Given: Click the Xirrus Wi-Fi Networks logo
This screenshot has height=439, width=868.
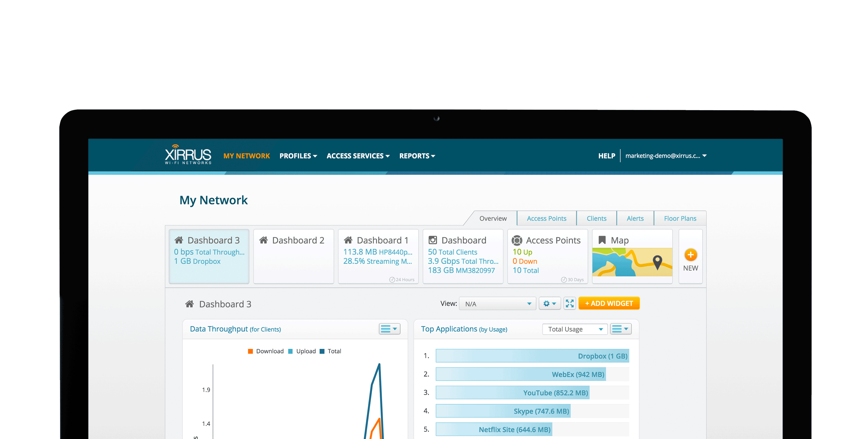Looking at the screenshot, I should point(188,155).
